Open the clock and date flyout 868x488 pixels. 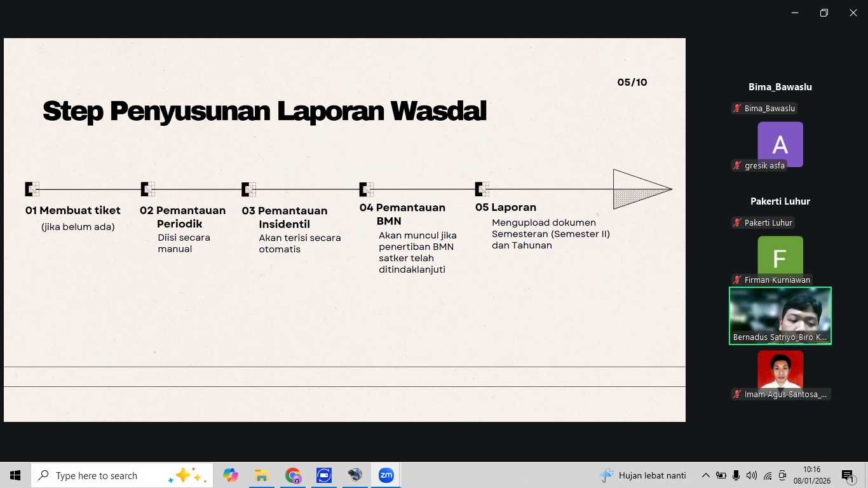pyautogui.click(x=811, y=475)
